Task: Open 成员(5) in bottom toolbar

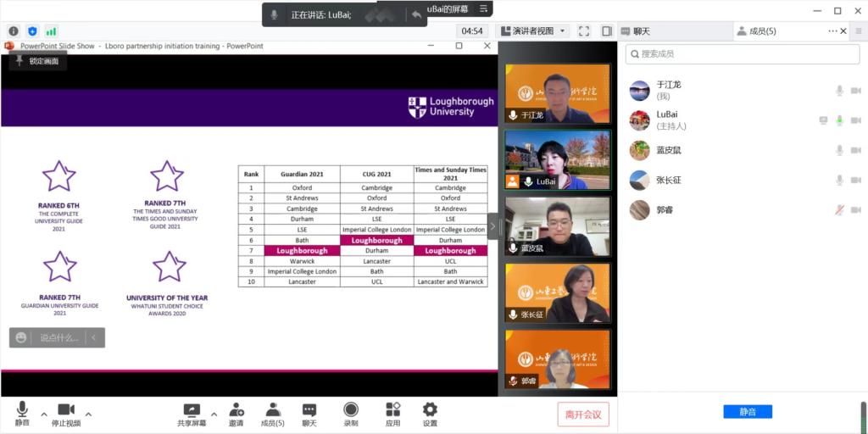Action: coord(272,415)
